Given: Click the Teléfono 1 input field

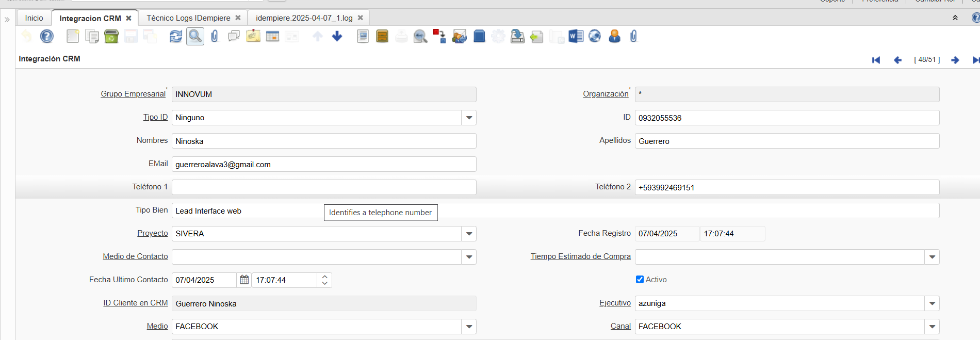Looking at the screenshot, I should click(x=323, y=187).
